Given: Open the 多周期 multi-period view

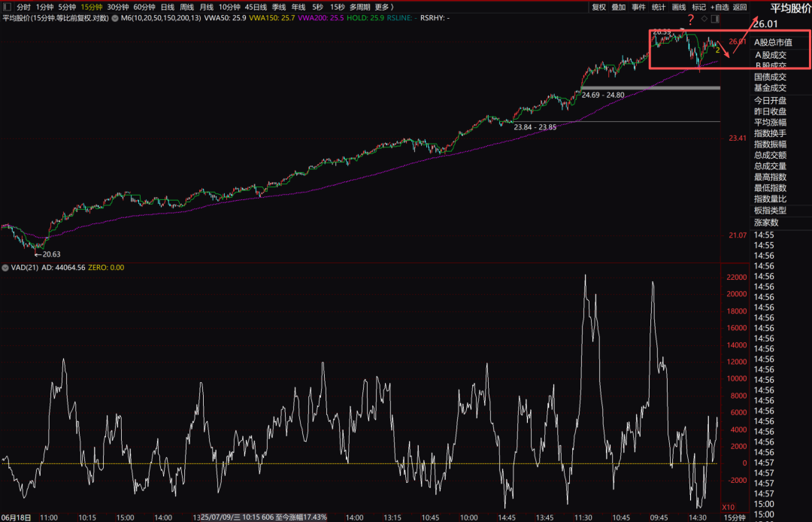Looking at the screenshot, I should coord(360,7).
